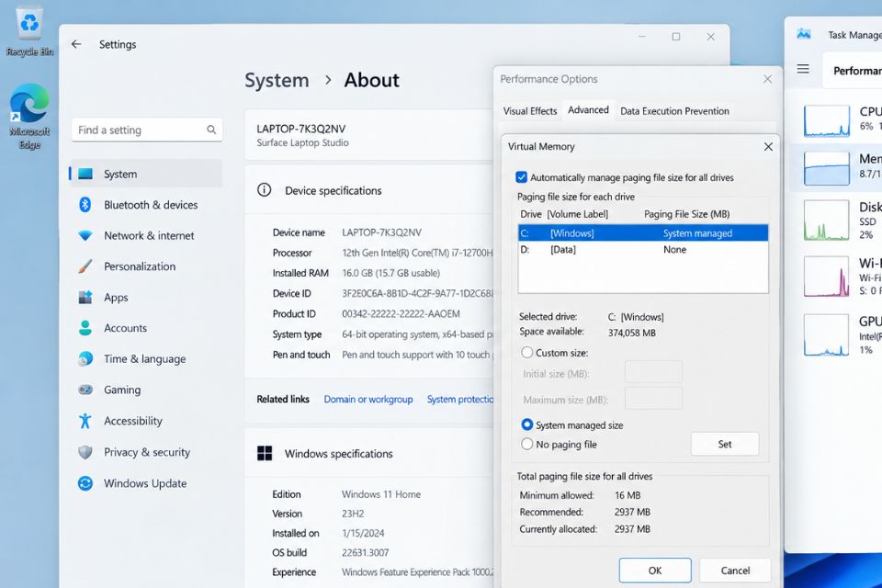Open Personalization settings
The width and height of the screenshot is (882, 588).
pos(146,266)
